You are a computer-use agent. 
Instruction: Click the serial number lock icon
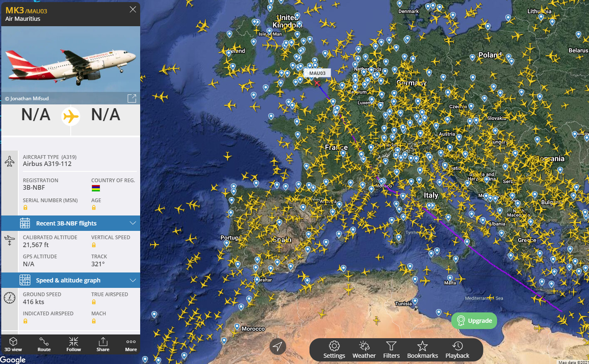[25, 208]
